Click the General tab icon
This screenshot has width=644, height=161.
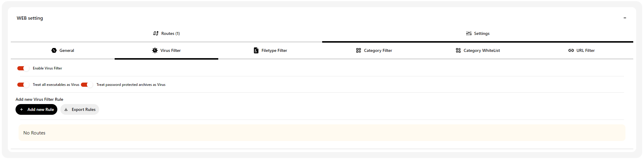coord(54,50)
